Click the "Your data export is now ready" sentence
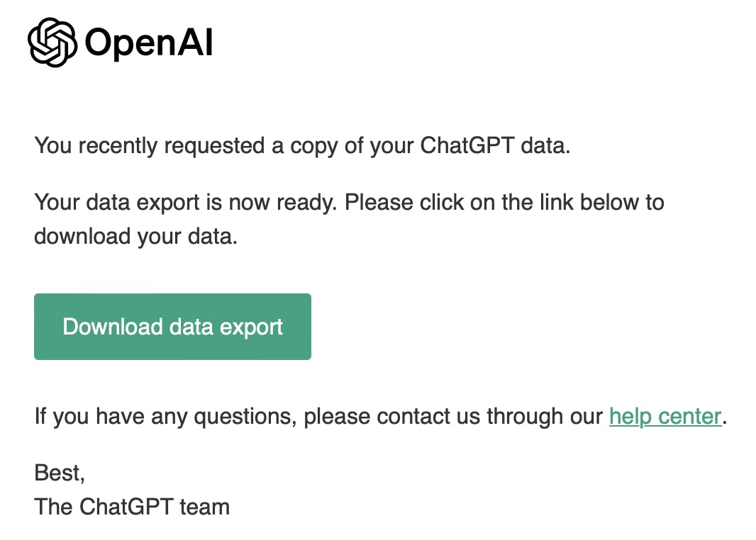The image size is (756, 540). 186,203
